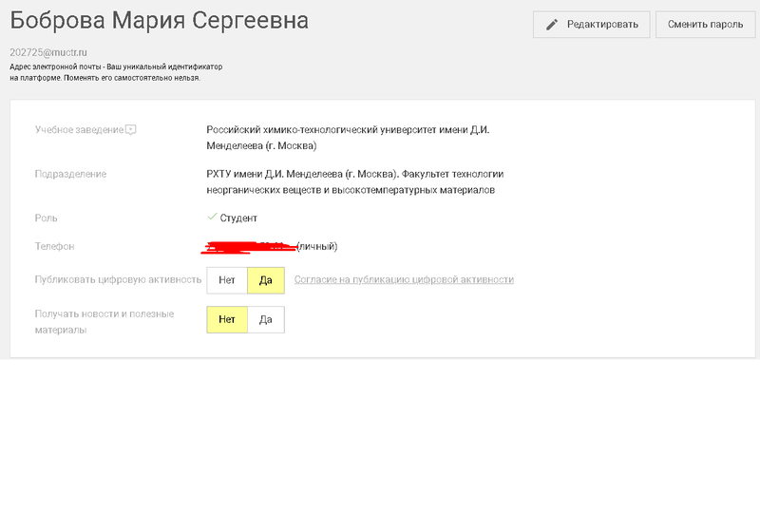The width and height of the screenshot is (760, 532).
Task: Disable news with Нет under Получать новости
Action: click(226, 320)
